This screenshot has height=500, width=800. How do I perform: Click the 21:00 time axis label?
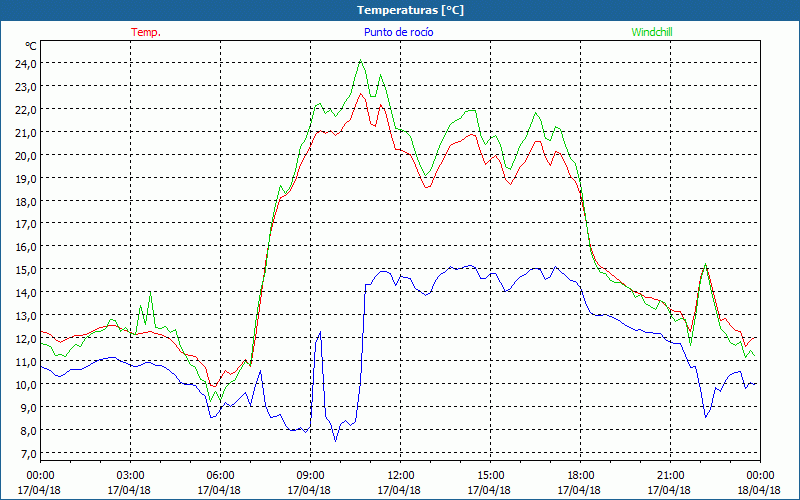pos(670,476)
